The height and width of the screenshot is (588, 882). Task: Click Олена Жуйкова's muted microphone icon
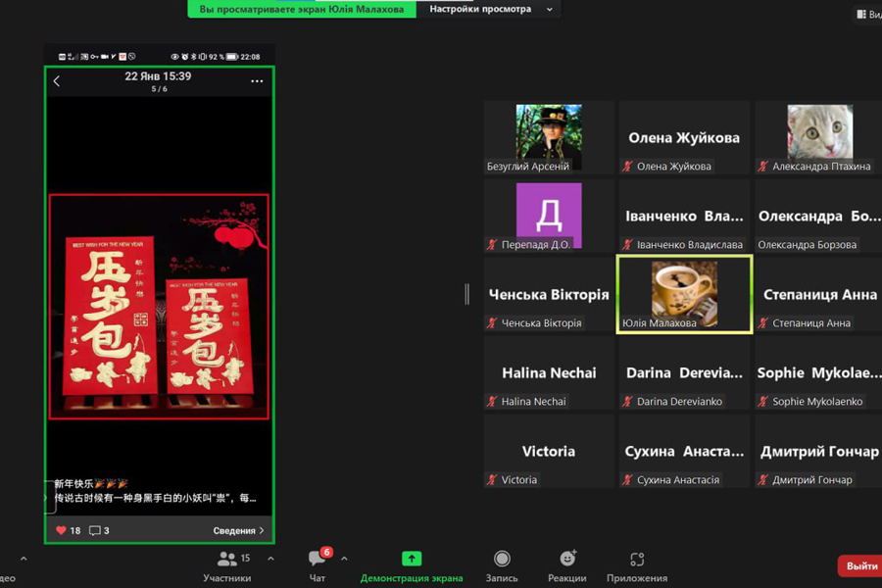pos(628,166)
